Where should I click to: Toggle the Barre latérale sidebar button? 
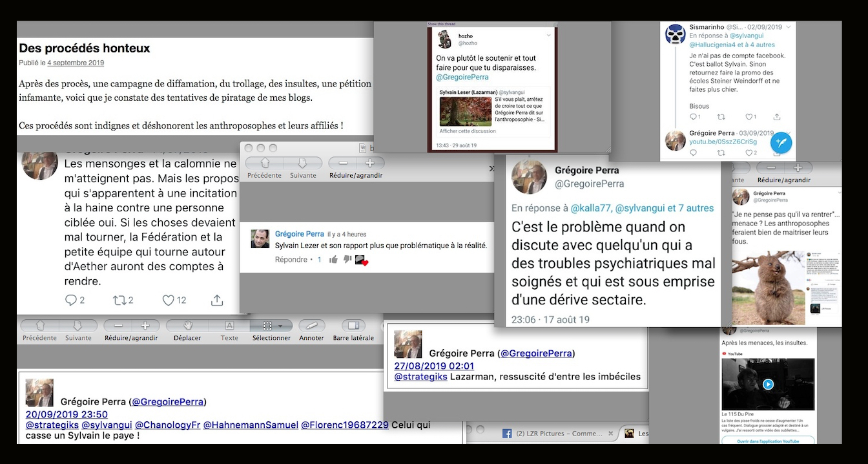coord(353,326)
